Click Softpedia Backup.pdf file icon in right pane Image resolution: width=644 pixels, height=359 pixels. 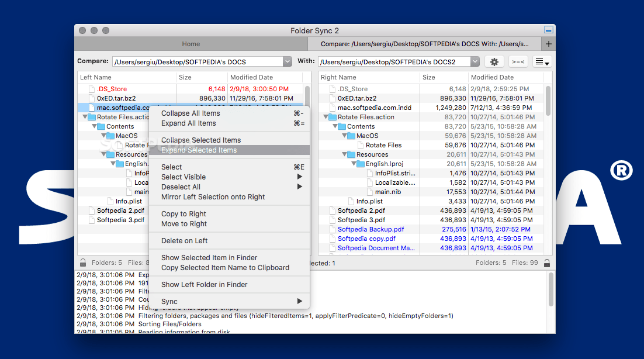click(x=333, y=229)
